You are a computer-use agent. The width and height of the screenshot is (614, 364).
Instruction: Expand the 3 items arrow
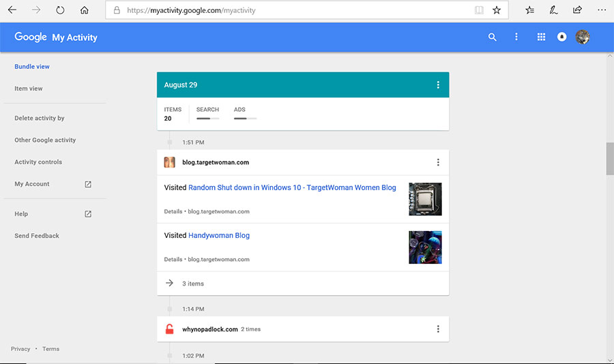(x=169, y=283)
